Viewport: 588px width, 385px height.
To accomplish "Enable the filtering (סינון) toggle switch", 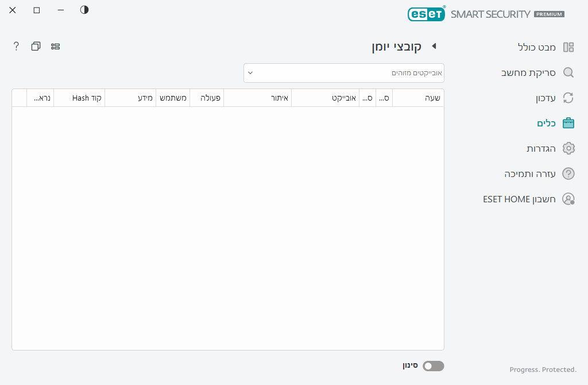I will 434,366.
